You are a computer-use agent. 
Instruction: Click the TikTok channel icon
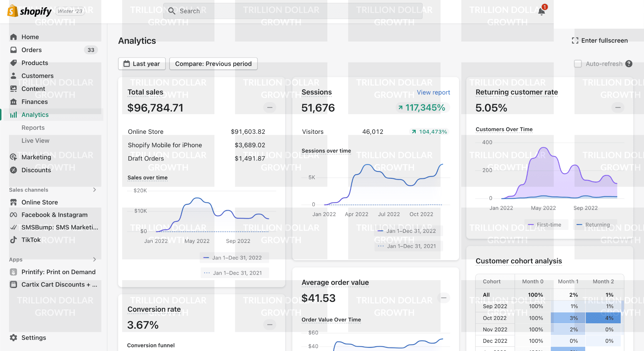[14, 240]
